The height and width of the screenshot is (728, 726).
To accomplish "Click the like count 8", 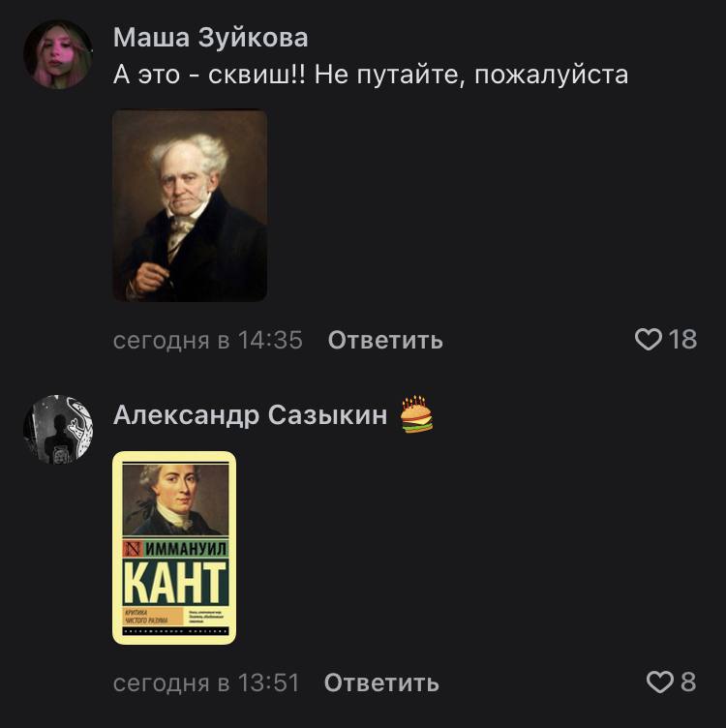I will point(688,682).
